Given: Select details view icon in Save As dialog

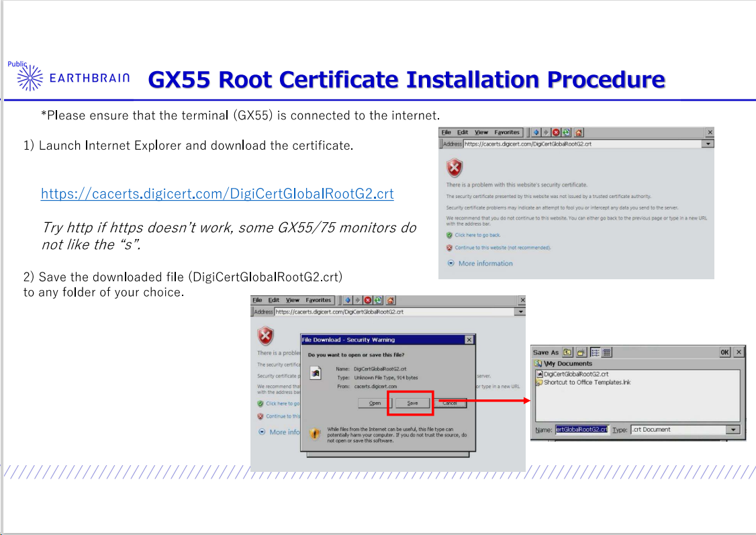Looking at the screenshot, I should [606, 352].
